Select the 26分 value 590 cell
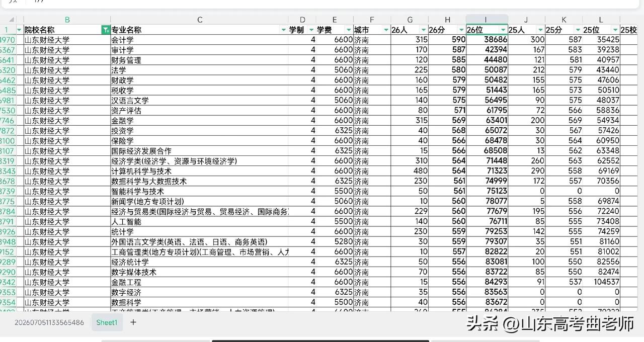 tap(447, 40)
